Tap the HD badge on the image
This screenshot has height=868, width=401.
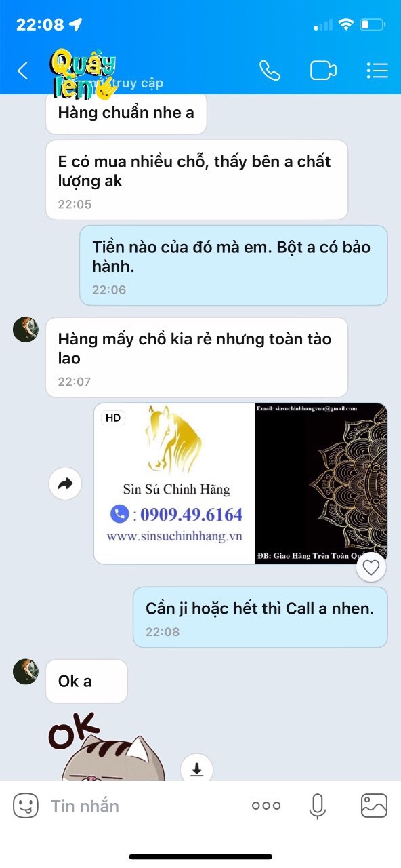coord(113,418)
